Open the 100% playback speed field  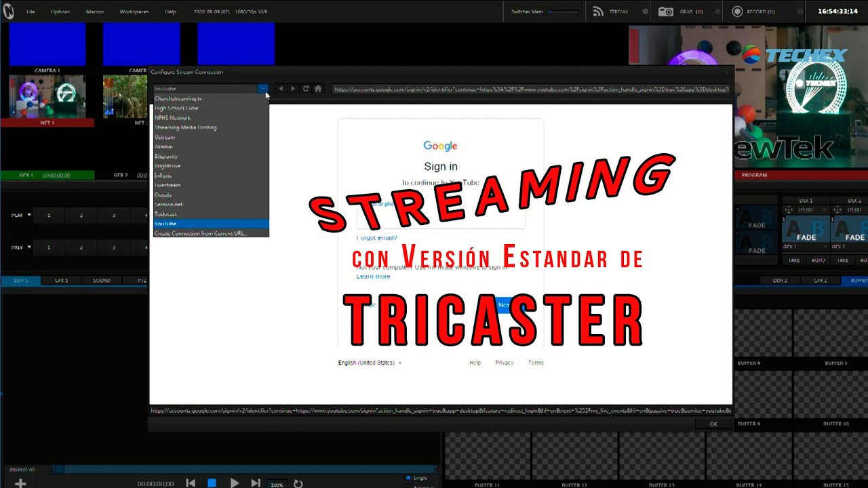pos(277,485)
